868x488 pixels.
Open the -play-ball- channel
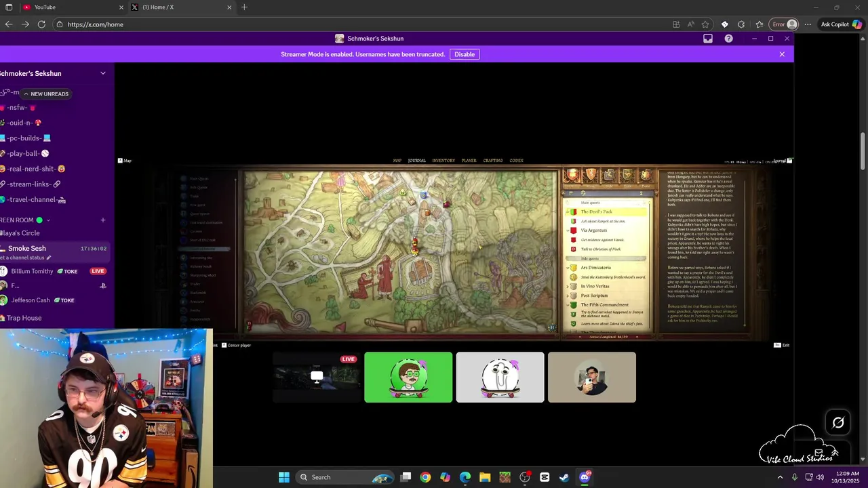[25, 154]
